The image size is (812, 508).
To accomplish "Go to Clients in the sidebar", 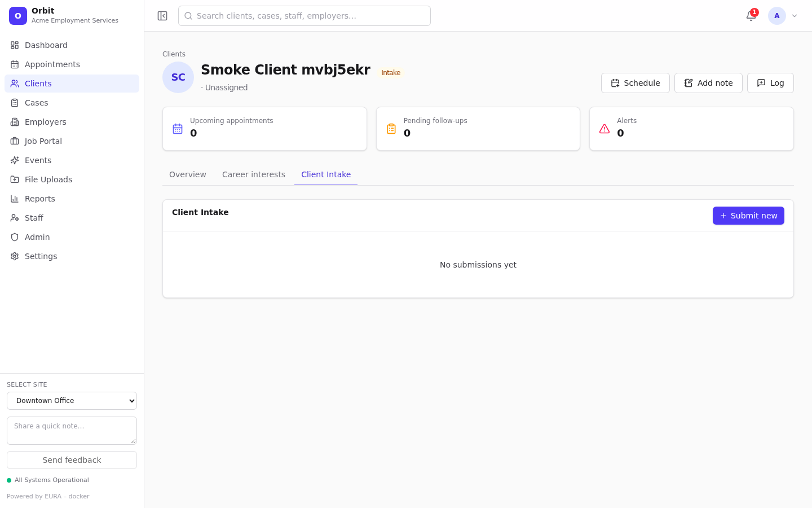I will (x=72, y=84).
